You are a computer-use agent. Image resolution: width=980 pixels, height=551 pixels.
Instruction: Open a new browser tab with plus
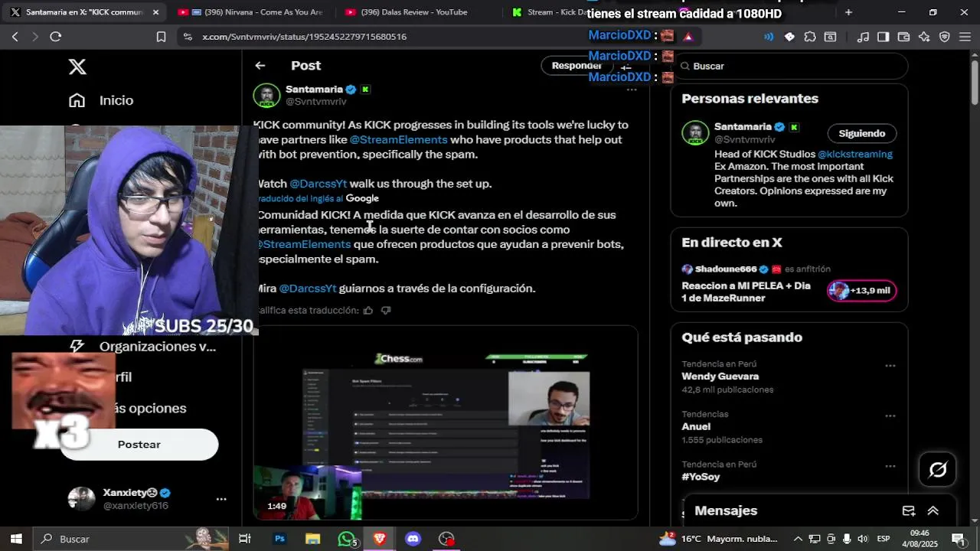[x=848, y=12]
